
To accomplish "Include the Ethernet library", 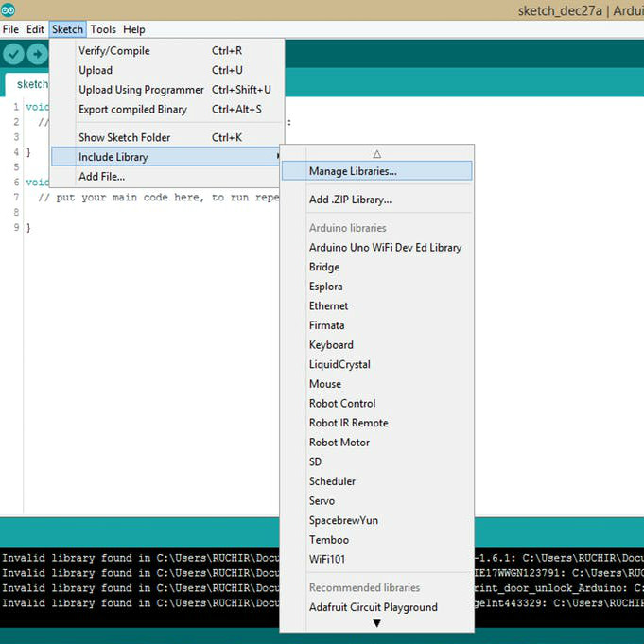I will click(x=377, y=306).
